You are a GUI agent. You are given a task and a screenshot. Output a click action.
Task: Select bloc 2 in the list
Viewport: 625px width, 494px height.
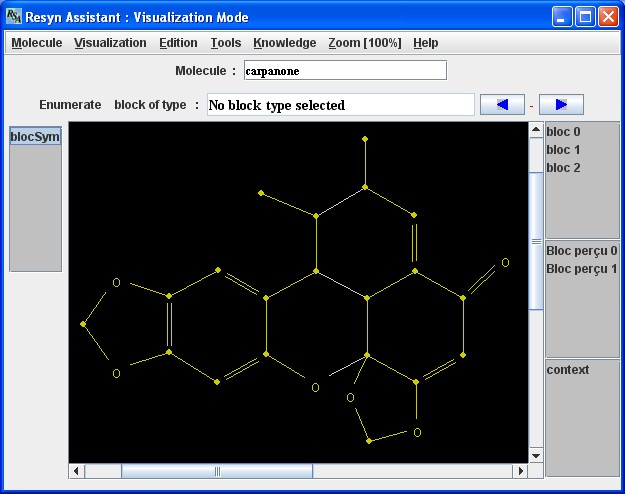click(x=563, y=168)
